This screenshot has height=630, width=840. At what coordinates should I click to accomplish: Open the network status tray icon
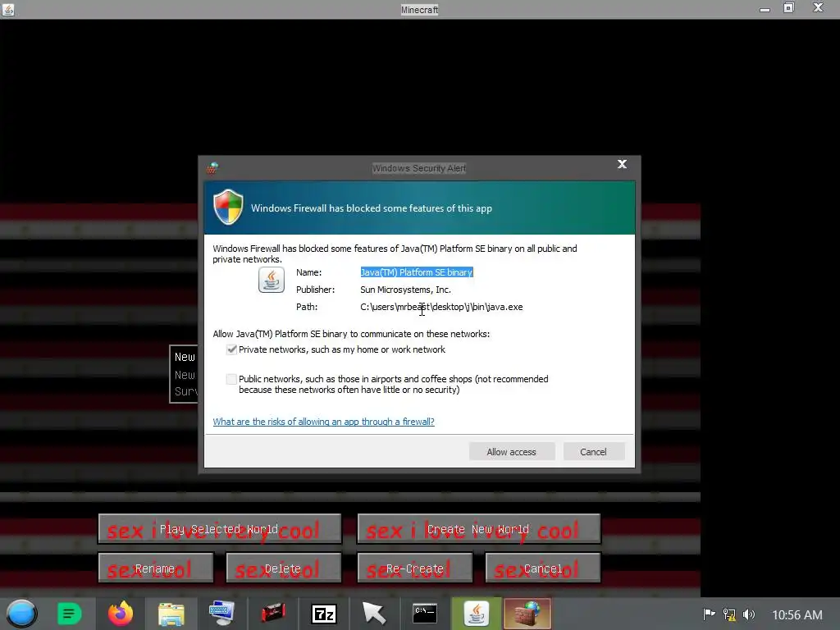(729, 614)
